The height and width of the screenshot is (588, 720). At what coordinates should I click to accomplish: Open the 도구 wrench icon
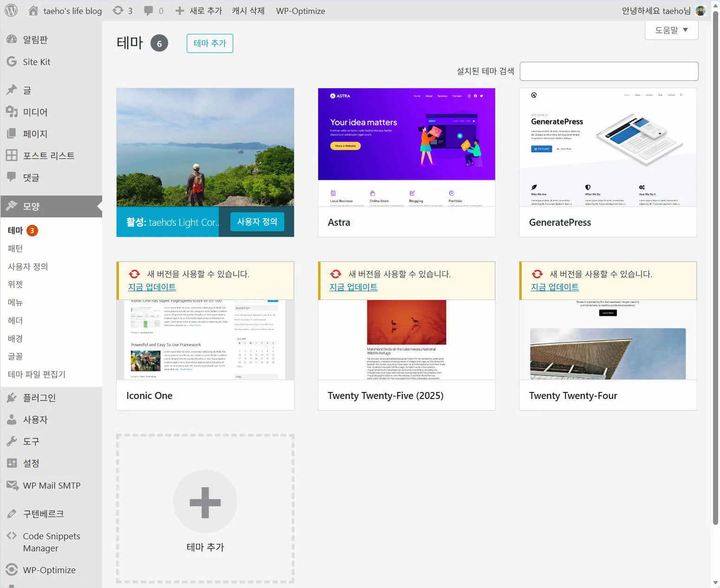point(12,441)
